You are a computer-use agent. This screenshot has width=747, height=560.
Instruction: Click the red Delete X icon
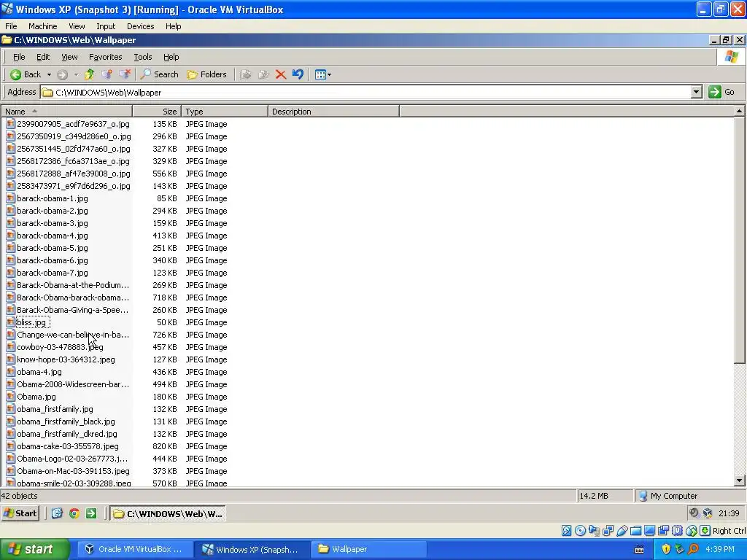click(x=281, y=74)
